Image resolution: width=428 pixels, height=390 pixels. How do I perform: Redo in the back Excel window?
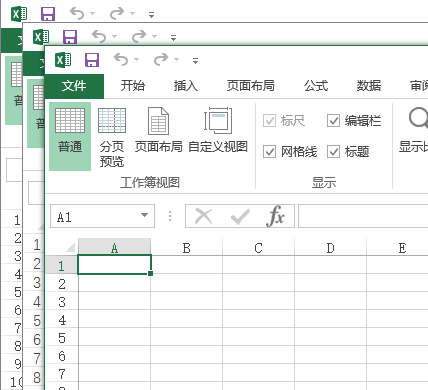point(117,14)
